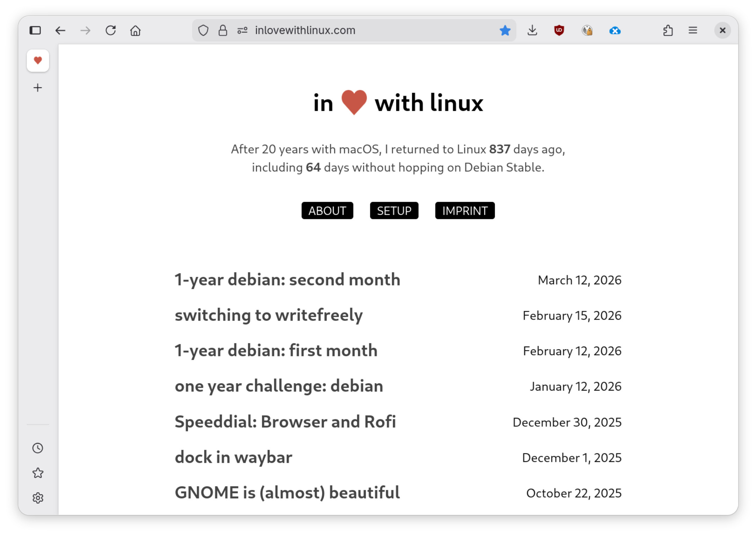Screen dimensions: 756x535
Task: Open site permissions settings icon
Action: [242, 30]
